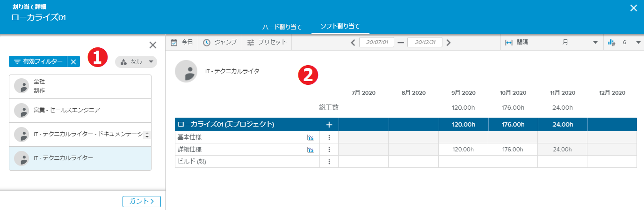
Task: Click the ガント button
Action: 142,202
